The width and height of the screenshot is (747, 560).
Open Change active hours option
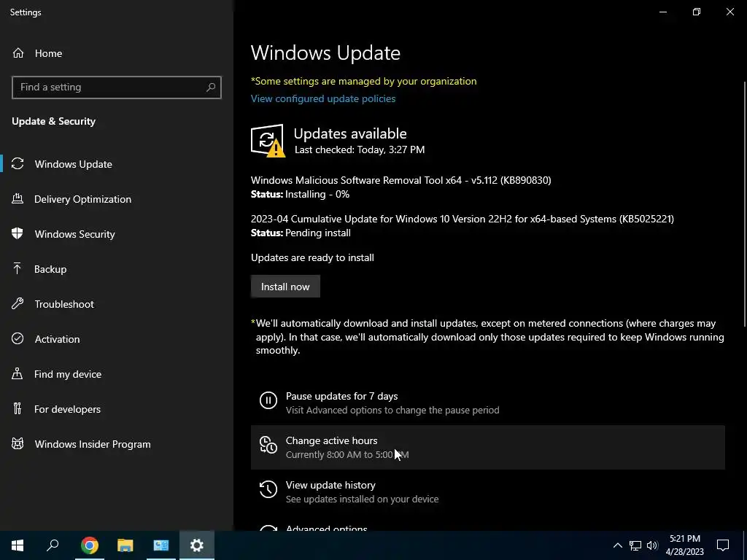coord(488,447)
